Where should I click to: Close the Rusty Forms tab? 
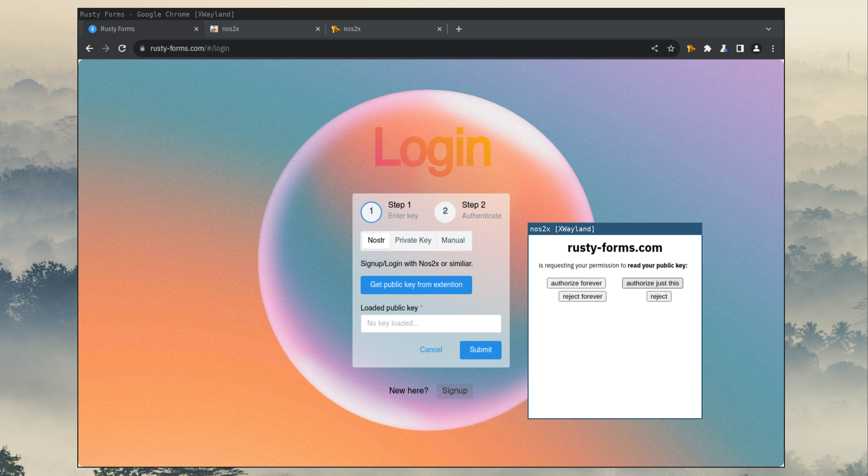(196, 29)
